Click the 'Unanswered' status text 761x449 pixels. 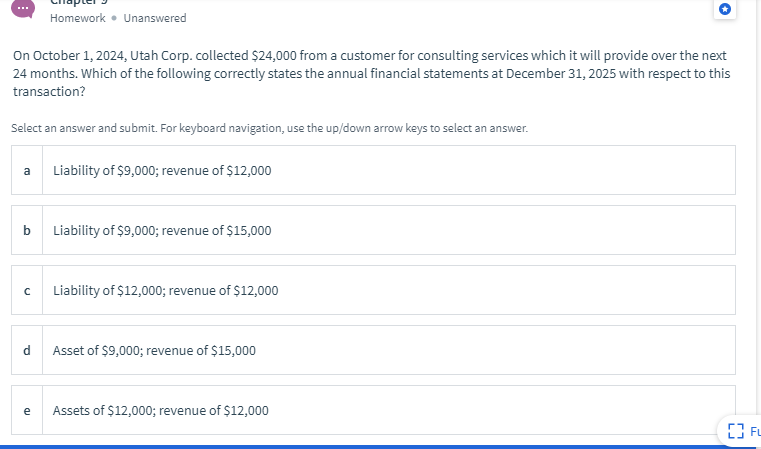coord(155,18)
